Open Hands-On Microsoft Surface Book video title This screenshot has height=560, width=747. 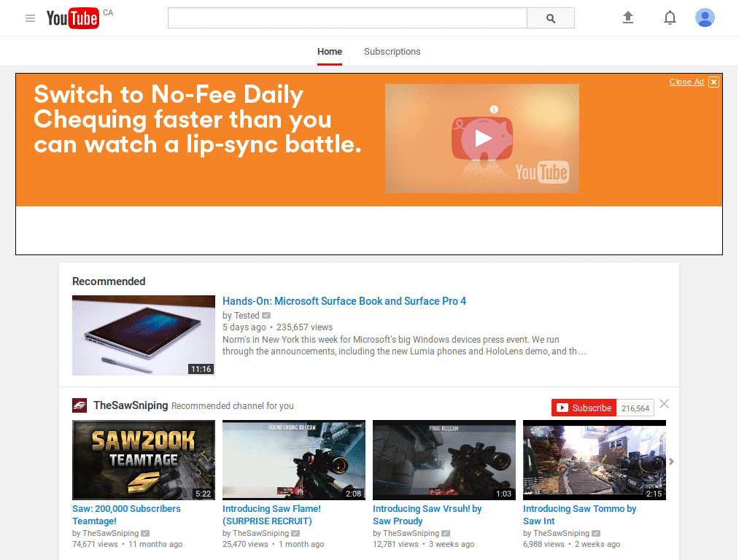344,301
